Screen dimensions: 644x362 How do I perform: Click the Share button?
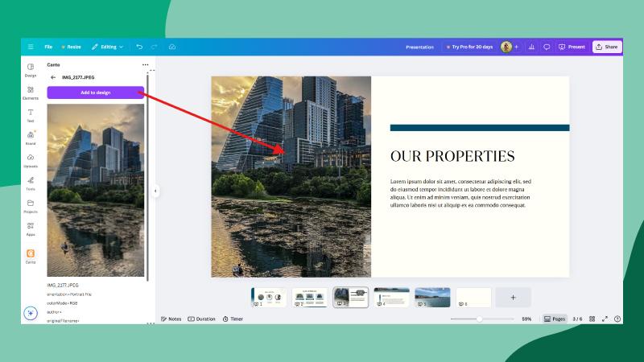(x=607, y=47)
